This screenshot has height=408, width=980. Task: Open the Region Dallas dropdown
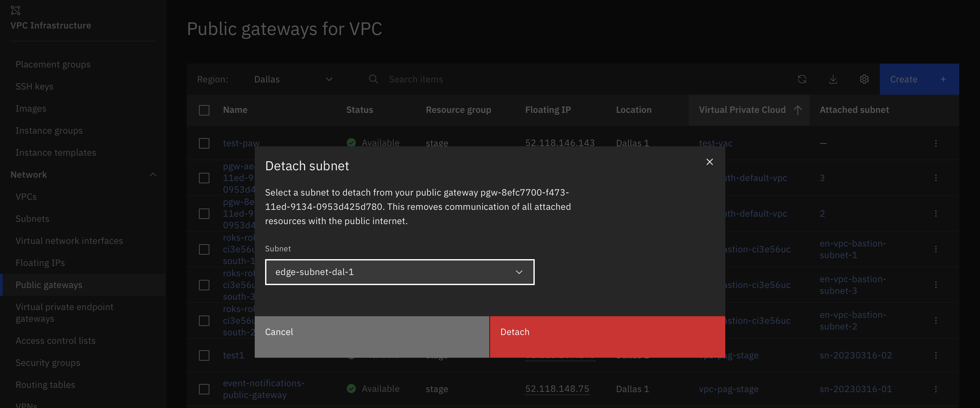click(x=293, y=79)
